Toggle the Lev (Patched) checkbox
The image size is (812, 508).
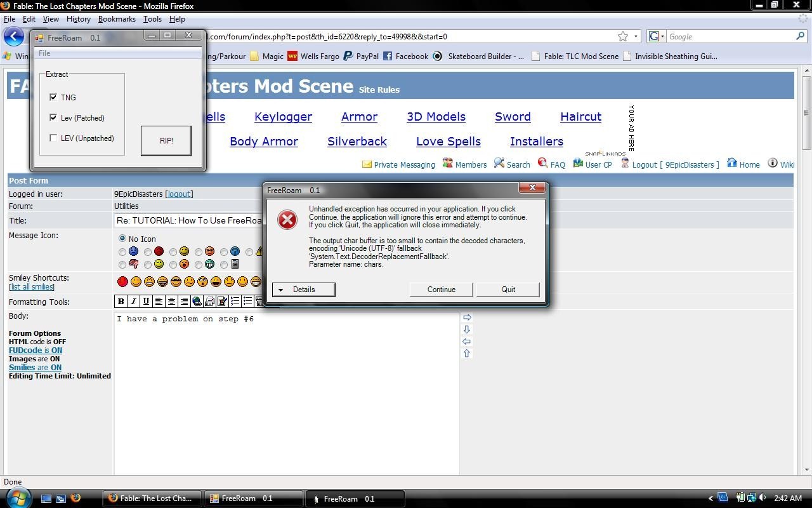[x=53, y=117]
